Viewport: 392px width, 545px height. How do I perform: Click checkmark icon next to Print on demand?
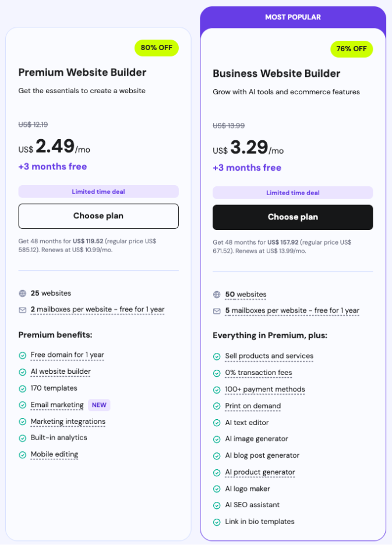tap(217, 406)
